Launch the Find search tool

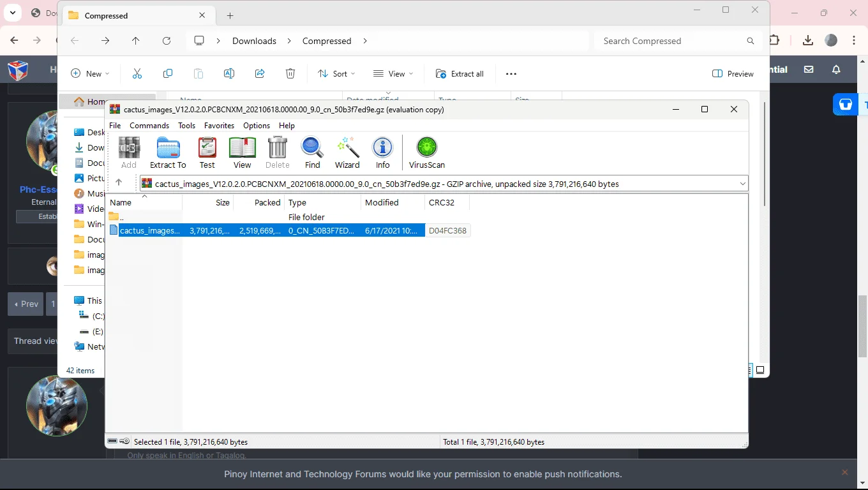312,153
